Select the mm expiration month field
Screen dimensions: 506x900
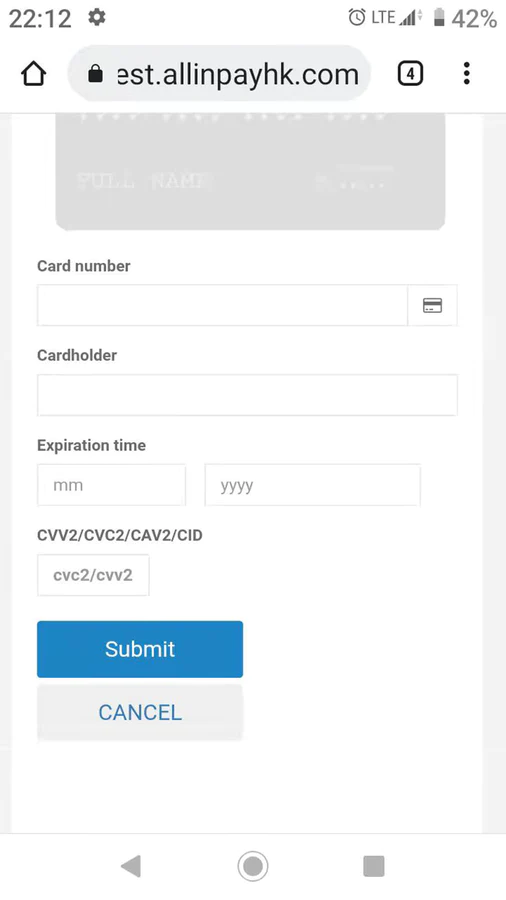pyautogui.click(x=111, y=485)
